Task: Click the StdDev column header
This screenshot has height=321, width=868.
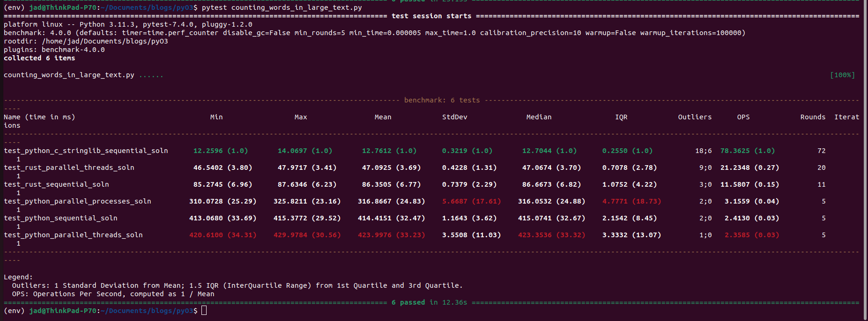Action: click(454, 117)
